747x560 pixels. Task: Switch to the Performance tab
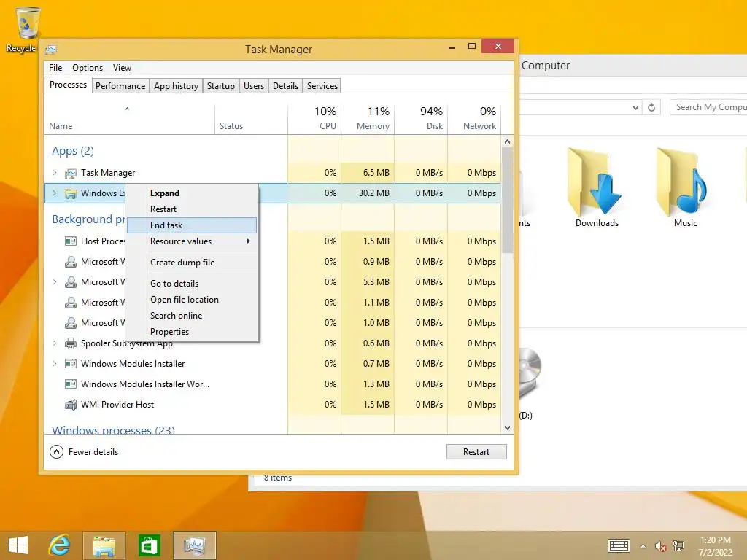coord(120,86)
